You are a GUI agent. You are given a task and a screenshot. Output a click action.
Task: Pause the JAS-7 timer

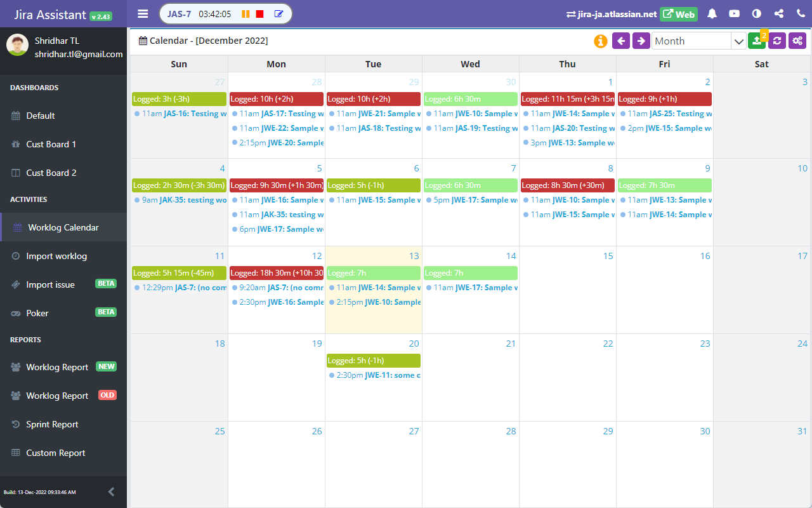point(246,14)
